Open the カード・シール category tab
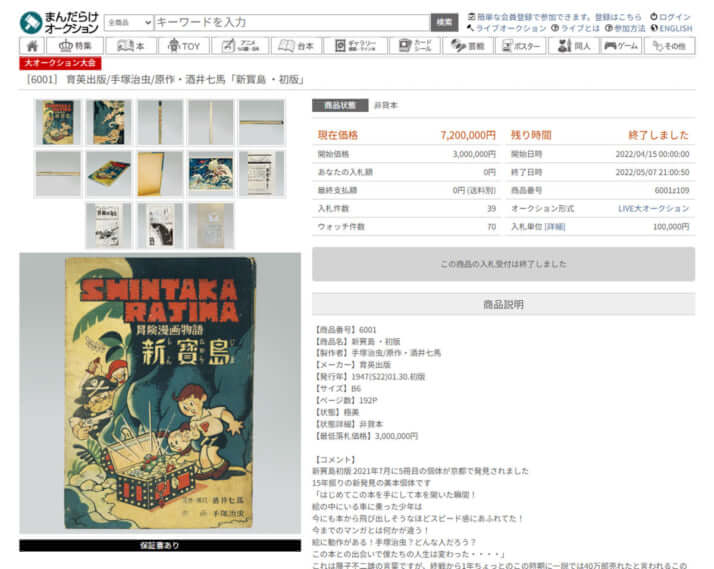 tap(415, 46)
